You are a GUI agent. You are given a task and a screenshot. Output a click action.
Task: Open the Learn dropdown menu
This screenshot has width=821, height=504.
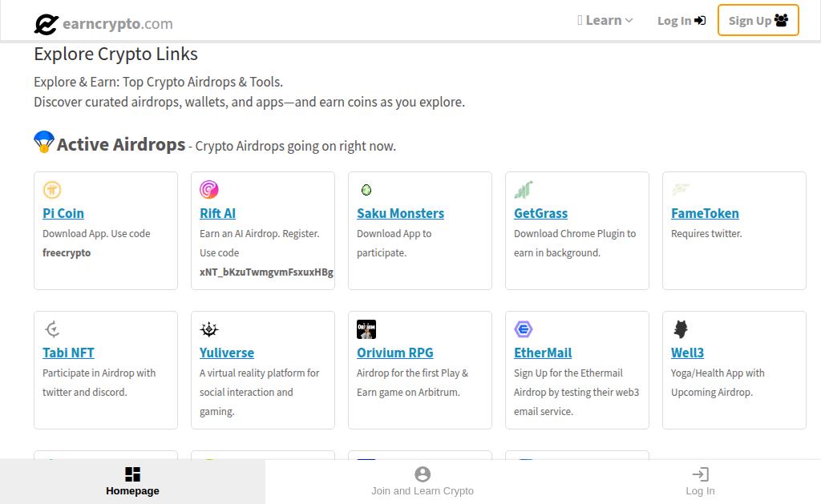pos(605,20)
